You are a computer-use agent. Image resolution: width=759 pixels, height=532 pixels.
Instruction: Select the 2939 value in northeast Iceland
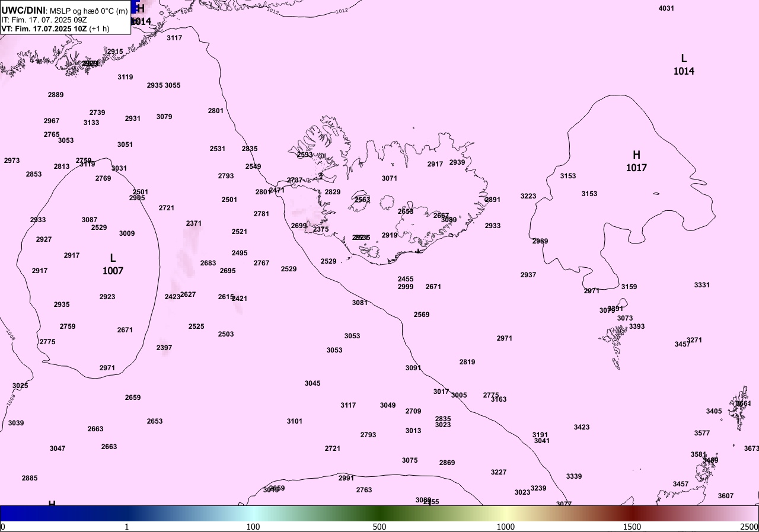point(457,162)
